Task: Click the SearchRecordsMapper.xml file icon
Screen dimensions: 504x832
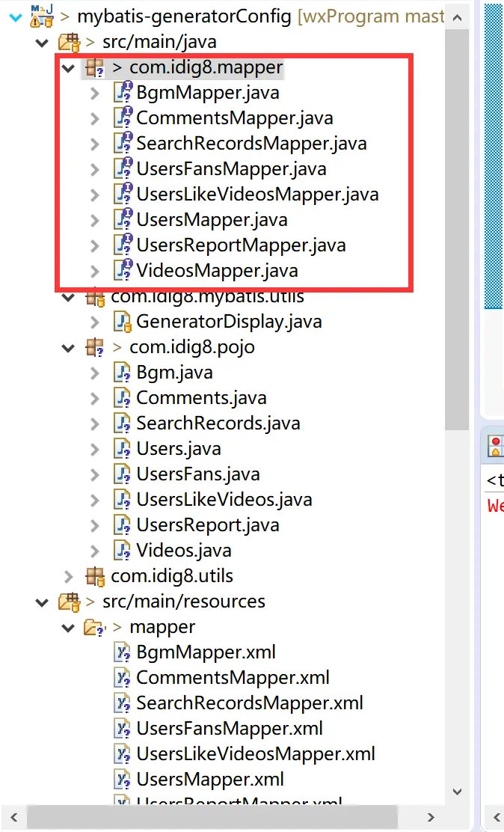Action: tap(123, 703)
